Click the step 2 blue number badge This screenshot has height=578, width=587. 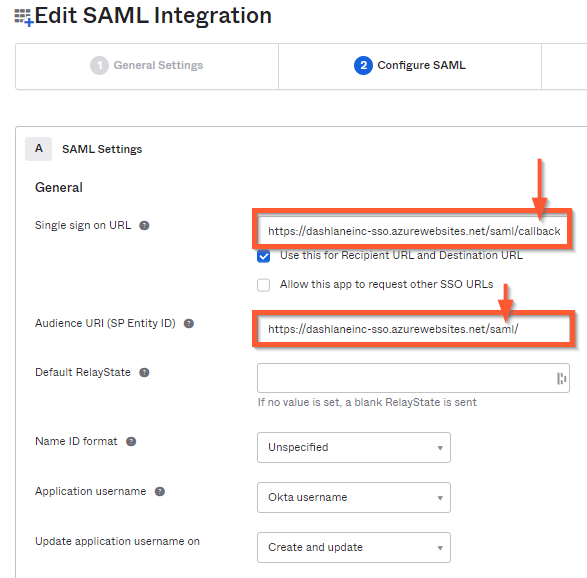[363, 65]
